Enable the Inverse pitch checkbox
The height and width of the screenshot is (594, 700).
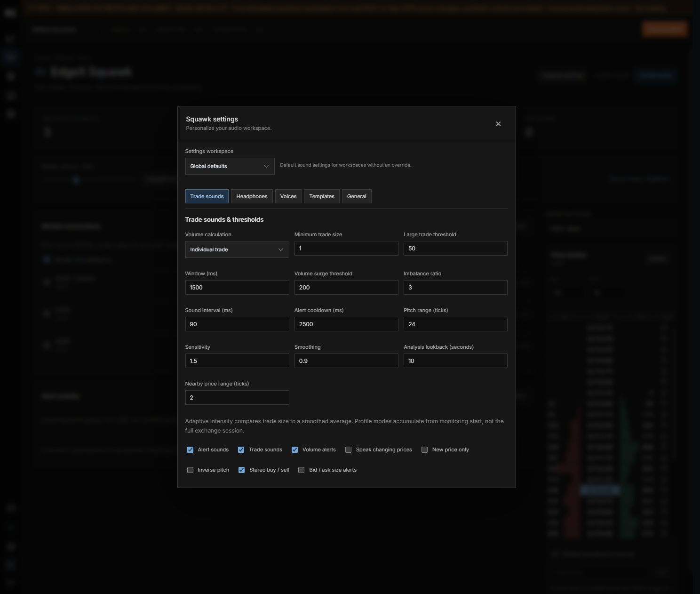point(190,470)
